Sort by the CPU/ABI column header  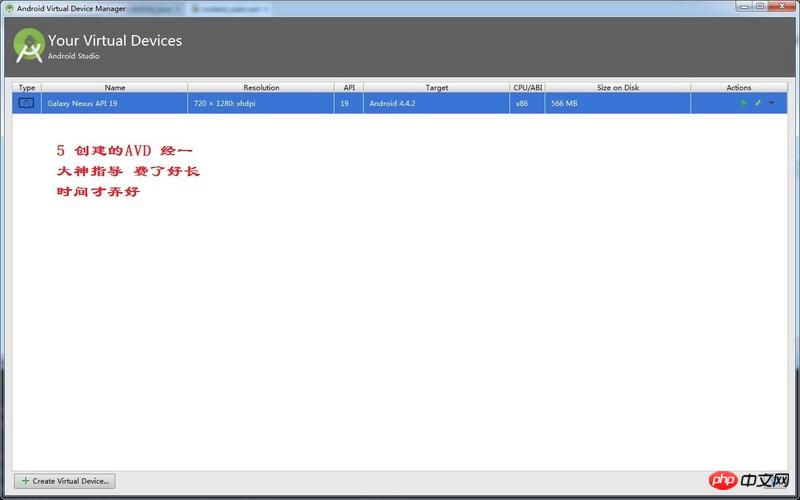click(527, 88)
